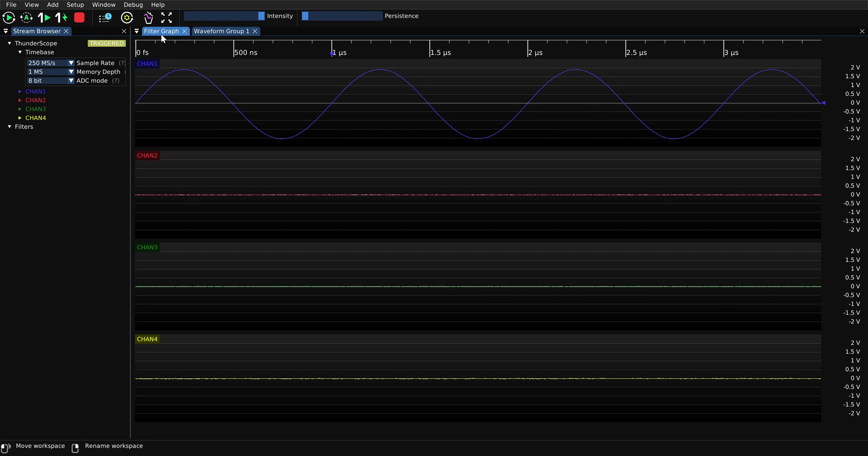This screenshot has height=456, width=868.
Task: Collapse the Filters tree node
Action: (9, 127)
